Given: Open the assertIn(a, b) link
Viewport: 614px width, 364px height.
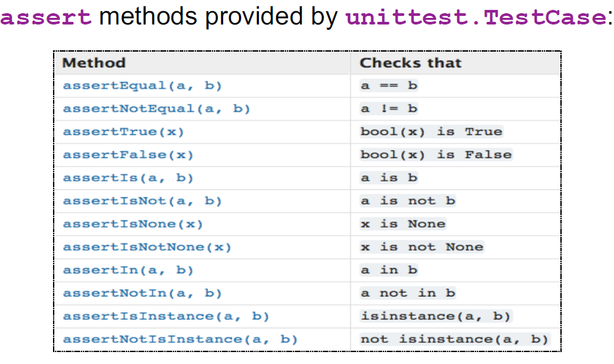Looking at the screenshot, I should point(128,271).
